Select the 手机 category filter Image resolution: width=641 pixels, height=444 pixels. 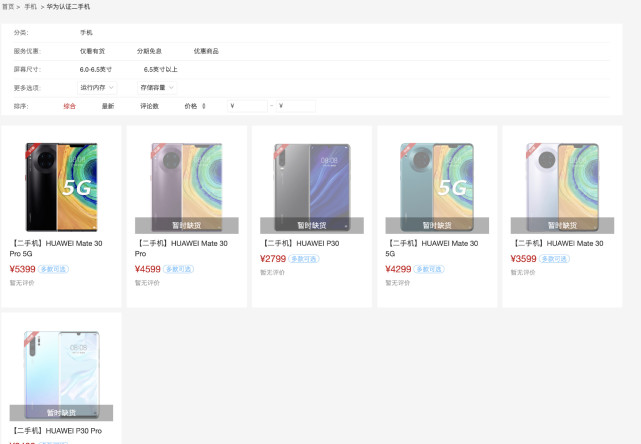click(86, 33)
